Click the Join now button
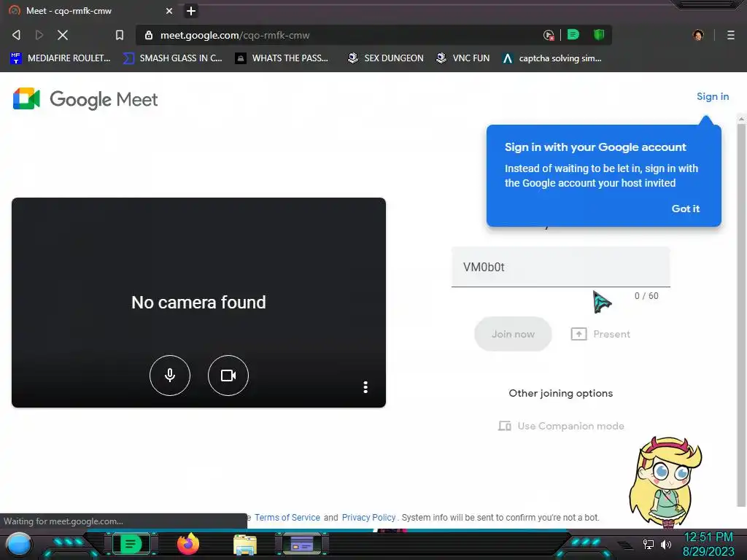This screenshot has height=560, width=747. [513, 334]
